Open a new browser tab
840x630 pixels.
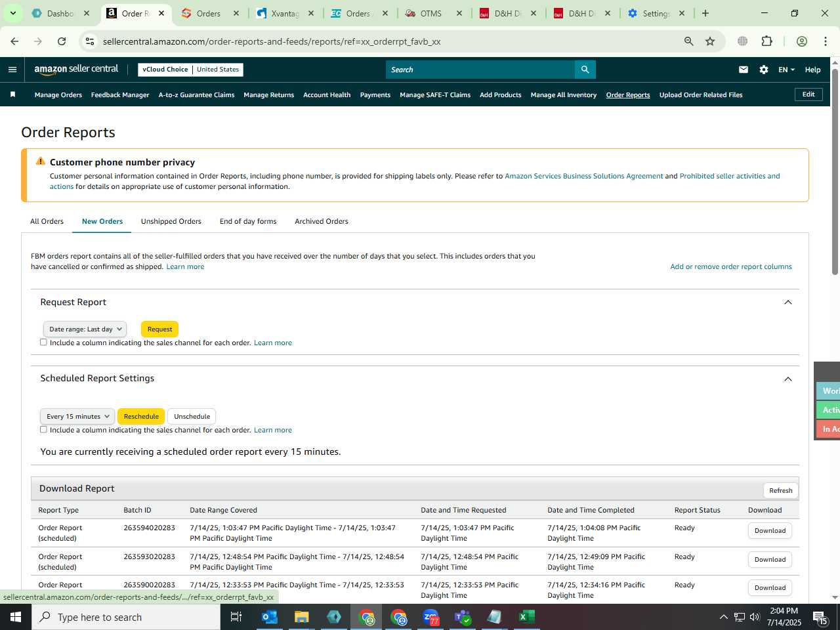(705, 13)
